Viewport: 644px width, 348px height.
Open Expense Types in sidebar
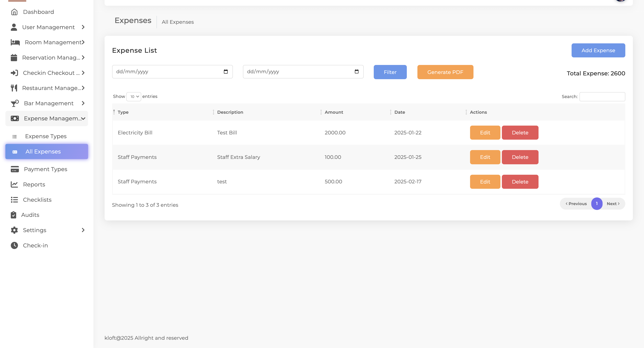coord(46,136)
